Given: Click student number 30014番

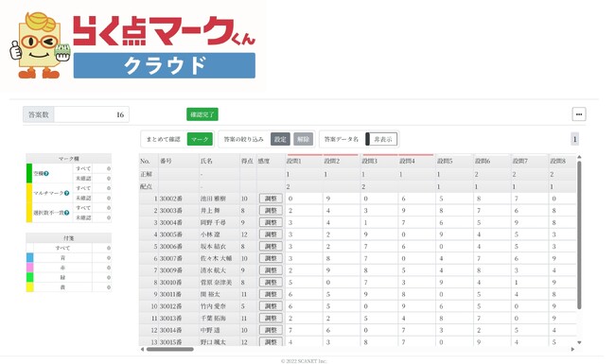Looking at the screenshot, I should (x=171, y=330).
